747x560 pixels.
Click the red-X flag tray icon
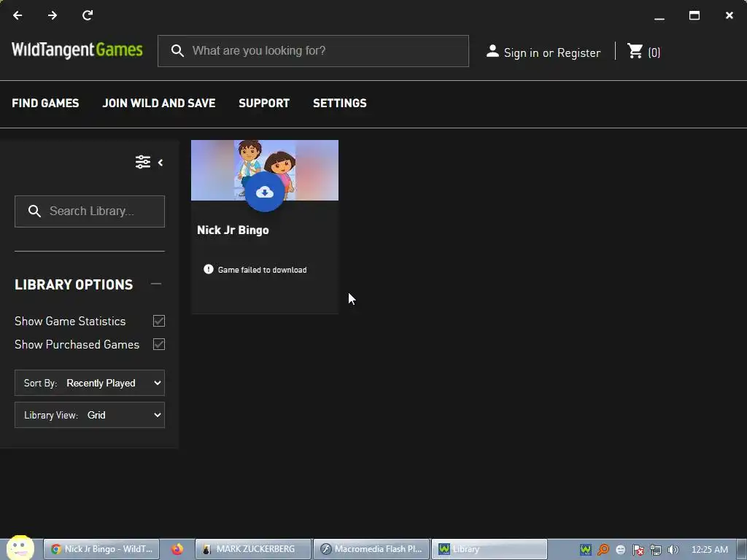point(638,550)
